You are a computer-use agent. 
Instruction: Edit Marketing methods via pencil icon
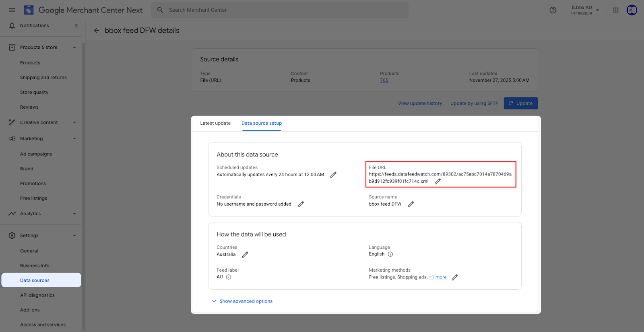(455, 277)
